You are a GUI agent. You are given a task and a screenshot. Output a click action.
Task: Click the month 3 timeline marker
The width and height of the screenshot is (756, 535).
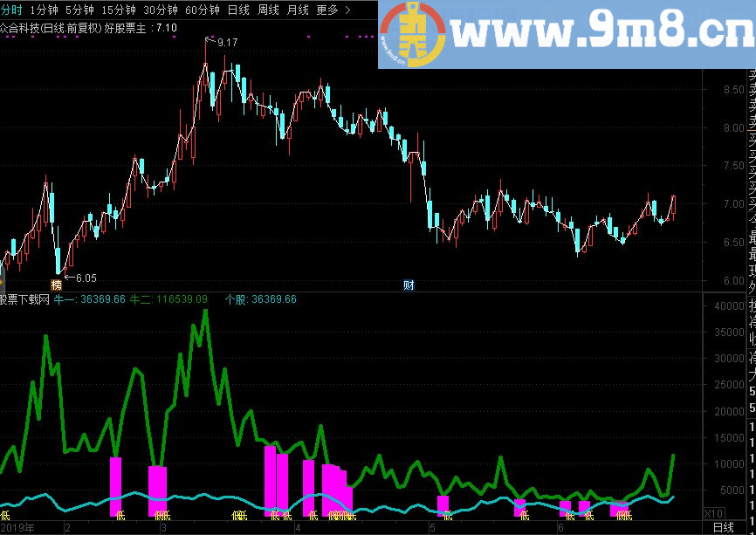point(164,528)
